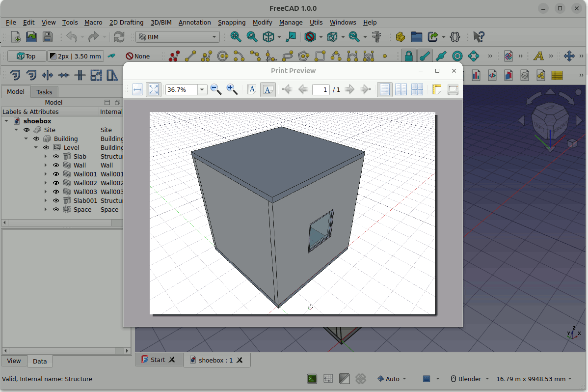Click Fit Width in Print Preview
The height and width of the screenshot is (392, 588).
[x=137, y=89]
